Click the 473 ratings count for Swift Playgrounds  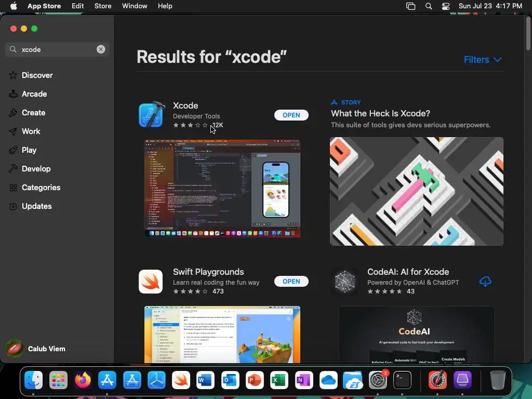click(x=218, y=291)
